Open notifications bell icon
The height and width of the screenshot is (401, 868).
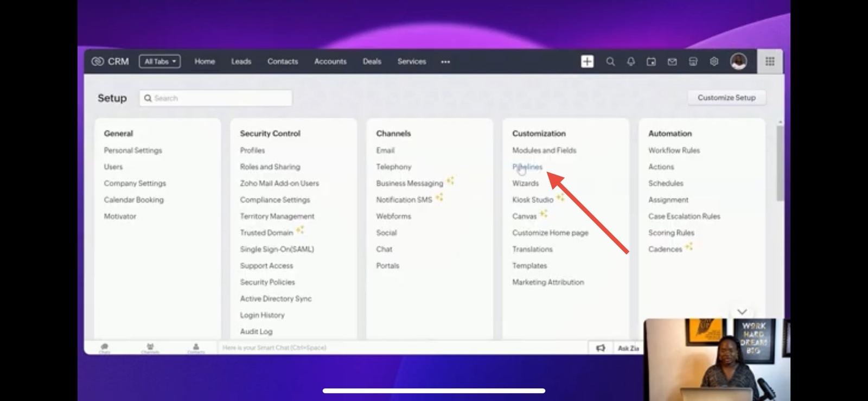(631, 61)
